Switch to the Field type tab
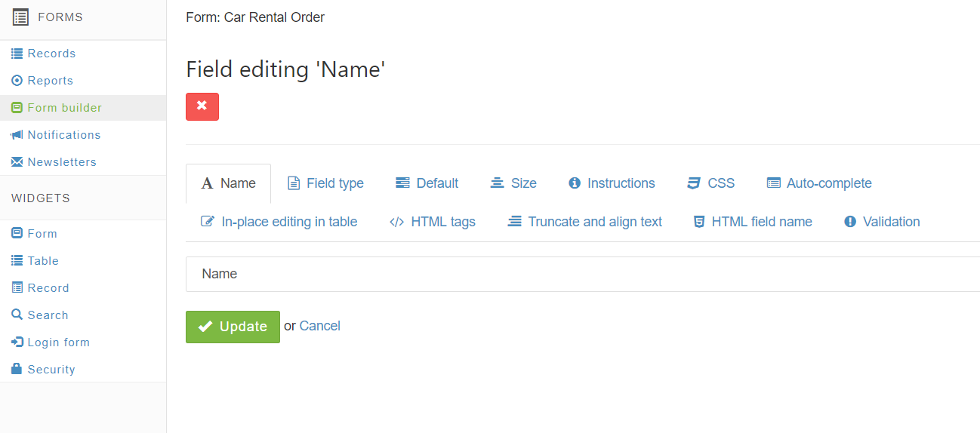This screenshot has width=980, height=433. [x=325, y=183]
